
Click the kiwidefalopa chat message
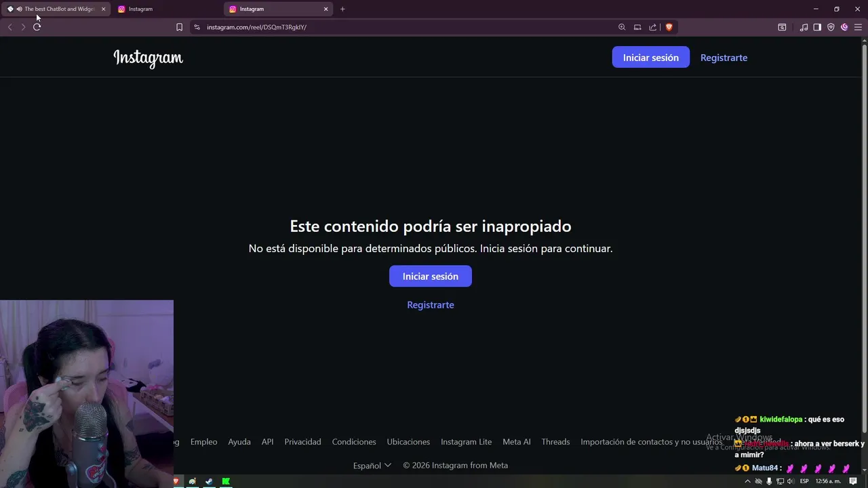point(790,425)
